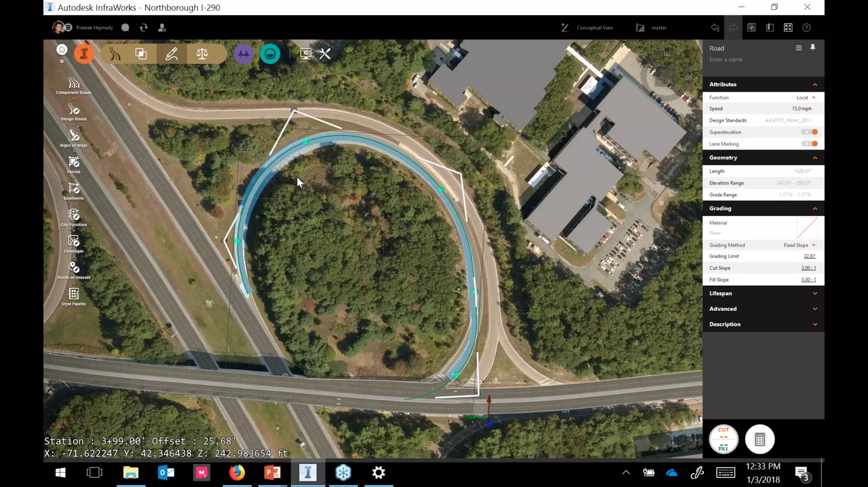Edit the Grading Limit 32.81' value

[810, 256]
